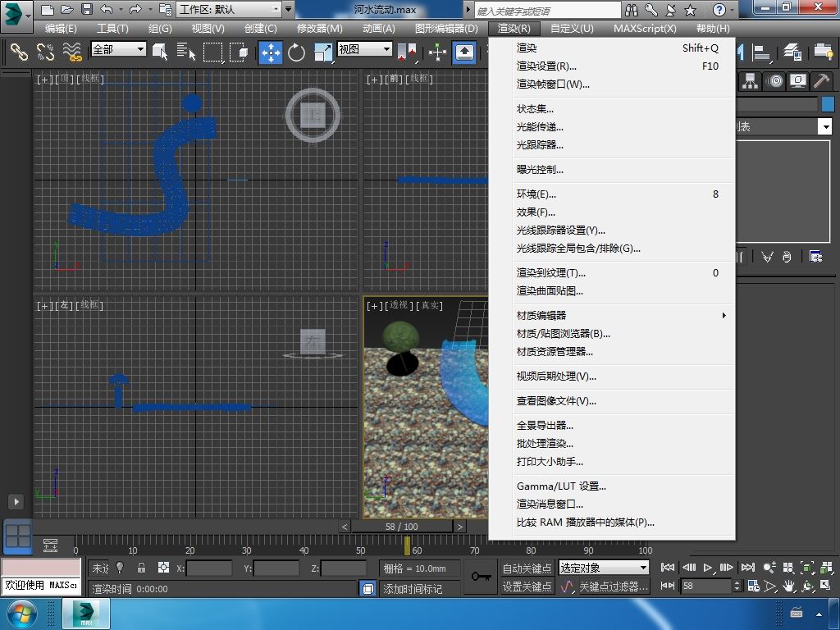Open the Hierarchy command panel tab

[x=750, y=81]
